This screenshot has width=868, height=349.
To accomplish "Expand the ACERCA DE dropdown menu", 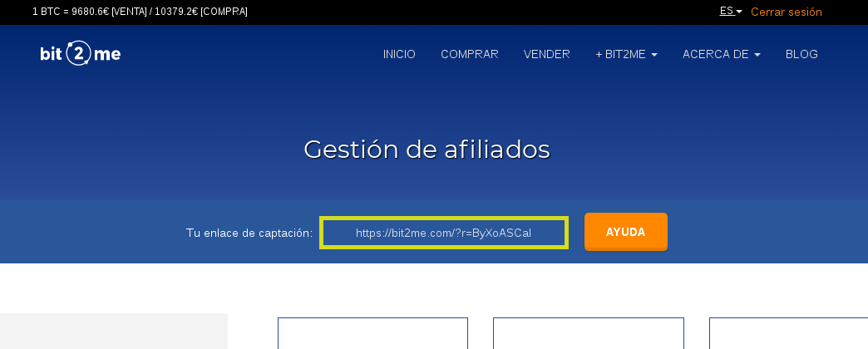I will (x=722, y=54).
